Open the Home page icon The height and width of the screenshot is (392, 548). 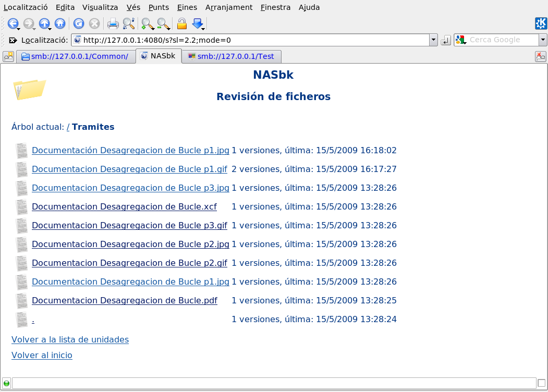[x=60, y=23]
